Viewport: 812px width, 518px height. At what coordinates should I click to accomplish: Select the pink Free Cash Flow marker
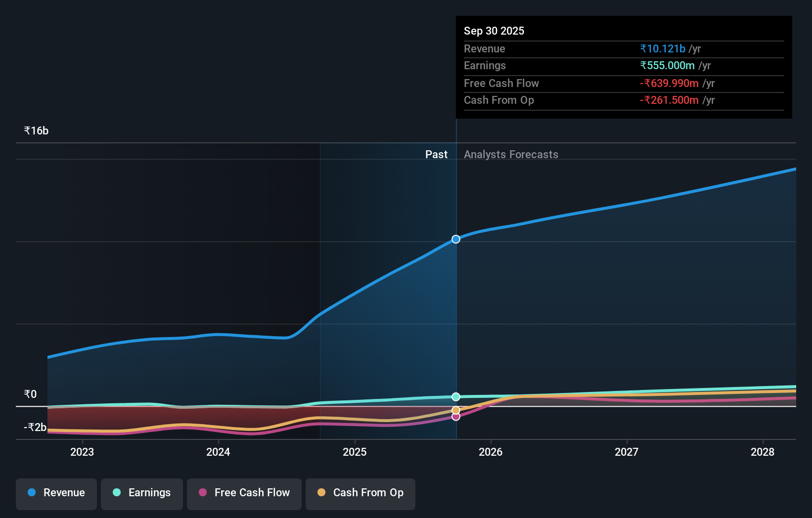(455, 417)
